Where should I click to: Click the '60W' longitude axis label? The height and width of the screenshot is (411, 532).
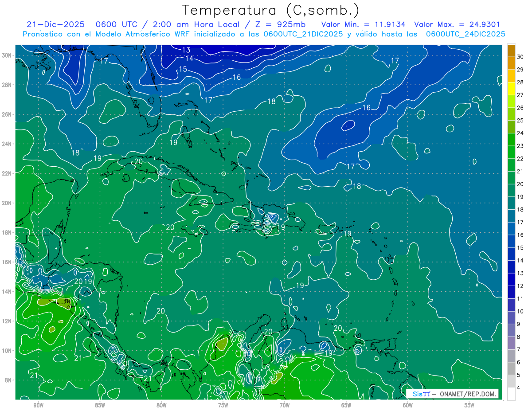[408, 406]
